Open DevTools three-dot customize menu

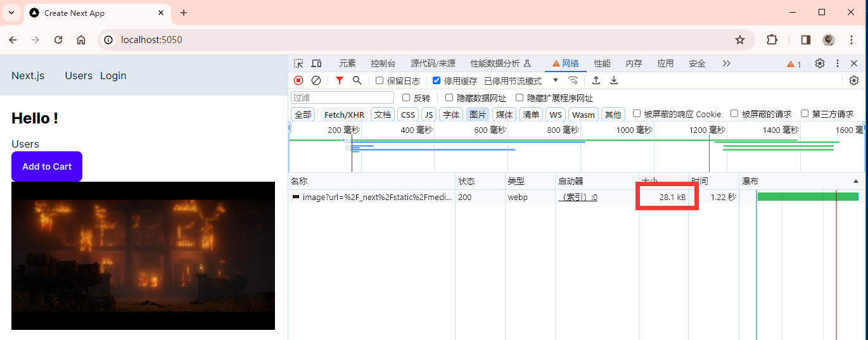[x=838, y=63]
